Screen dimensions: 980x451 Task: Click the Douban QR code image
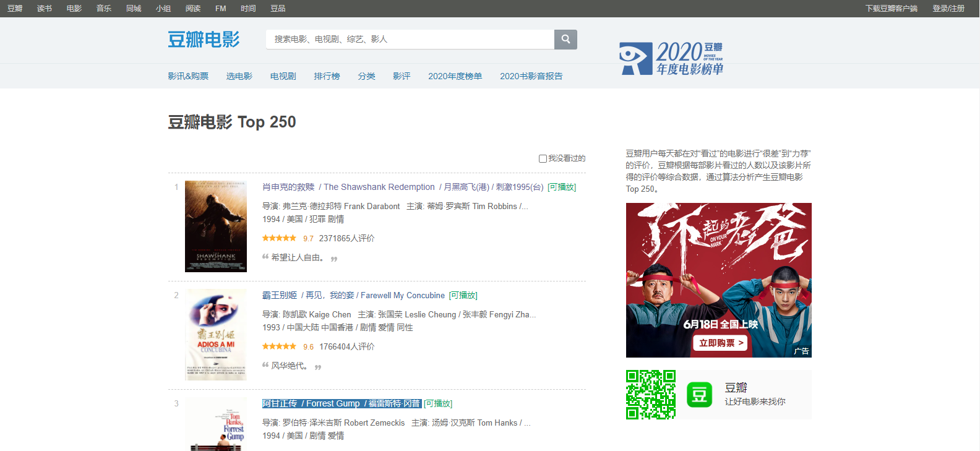651,395
